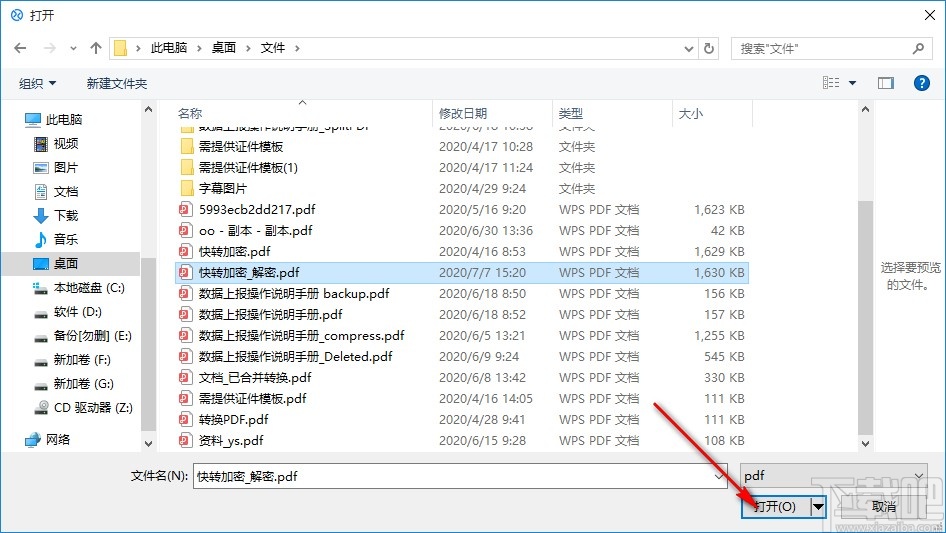This screenshot has height=533, width=946.
Task: Expand the address bar history dropdown
Action: tap(688, 49)
